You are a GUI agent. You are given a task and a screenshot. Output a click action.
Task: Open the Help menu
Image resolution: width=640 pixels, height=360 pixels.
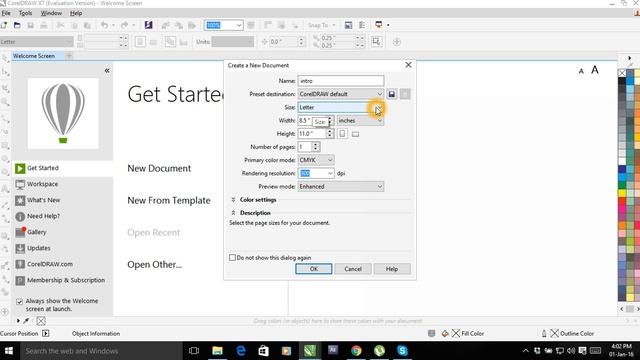coord(76,13)
